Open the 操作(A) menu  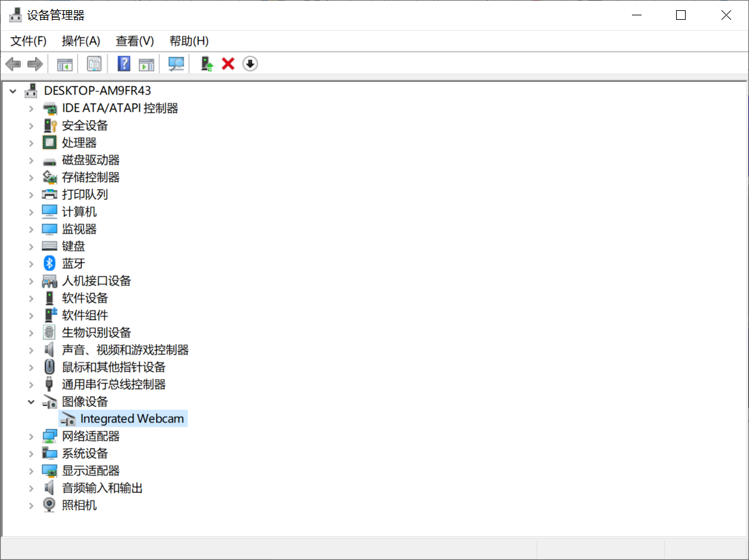[x=81, y=41]
